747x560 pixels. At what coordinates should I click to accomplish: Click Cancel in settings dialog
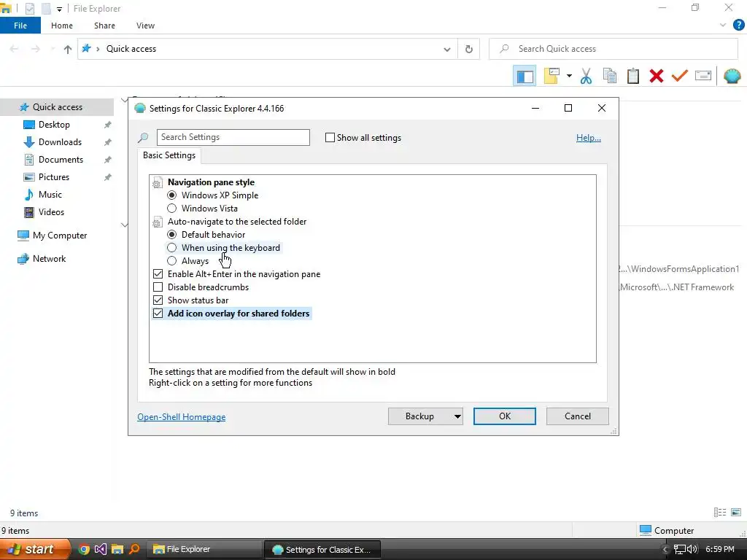pyautogui.click(x=578, y=416)
